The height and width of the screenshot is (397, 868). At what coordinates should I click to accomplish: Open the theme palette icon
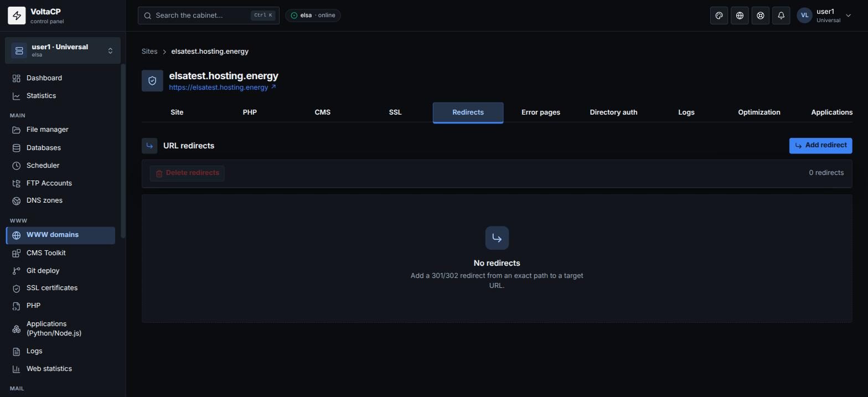719,16
